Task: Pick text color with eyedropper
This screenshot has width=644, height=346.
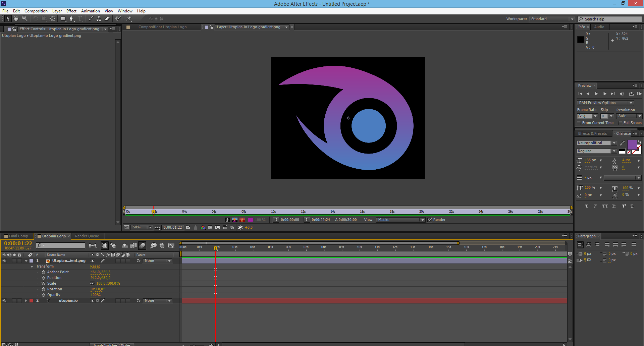Action: [623, 143]
